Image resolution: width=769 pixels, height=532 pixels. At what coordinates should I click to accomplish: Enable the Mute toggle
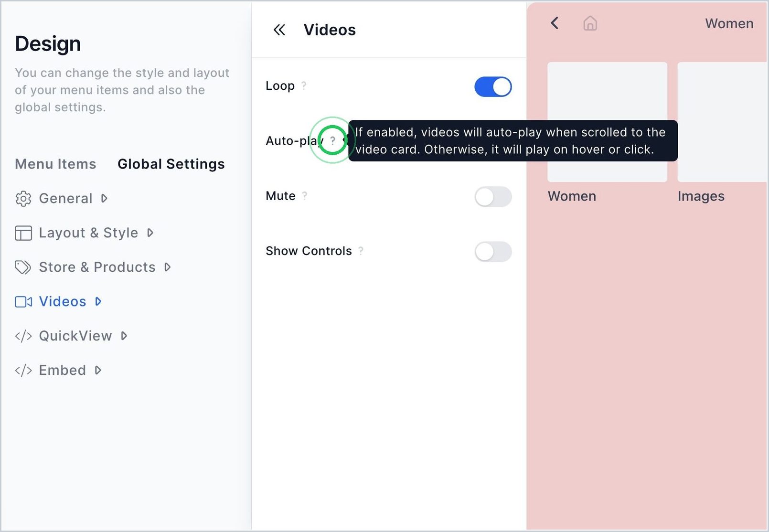(x=493, y=197)
